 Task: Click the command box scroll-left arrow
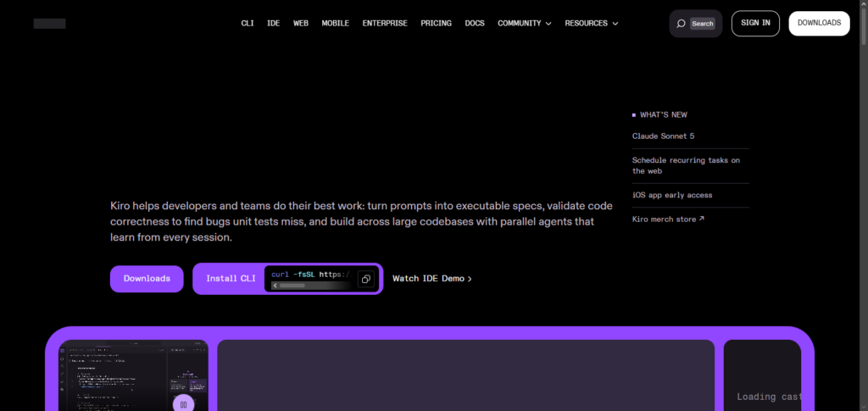[275, 286]
